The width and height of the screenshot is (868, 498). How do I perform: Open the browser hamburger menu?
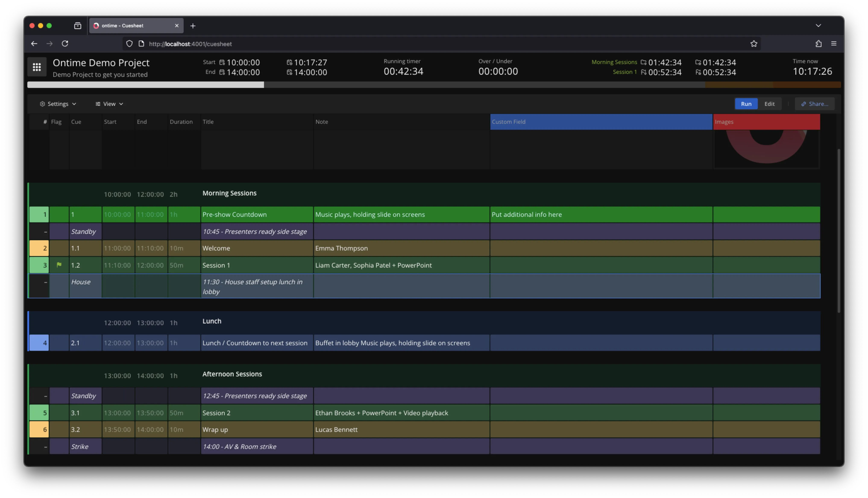[834, 44]
